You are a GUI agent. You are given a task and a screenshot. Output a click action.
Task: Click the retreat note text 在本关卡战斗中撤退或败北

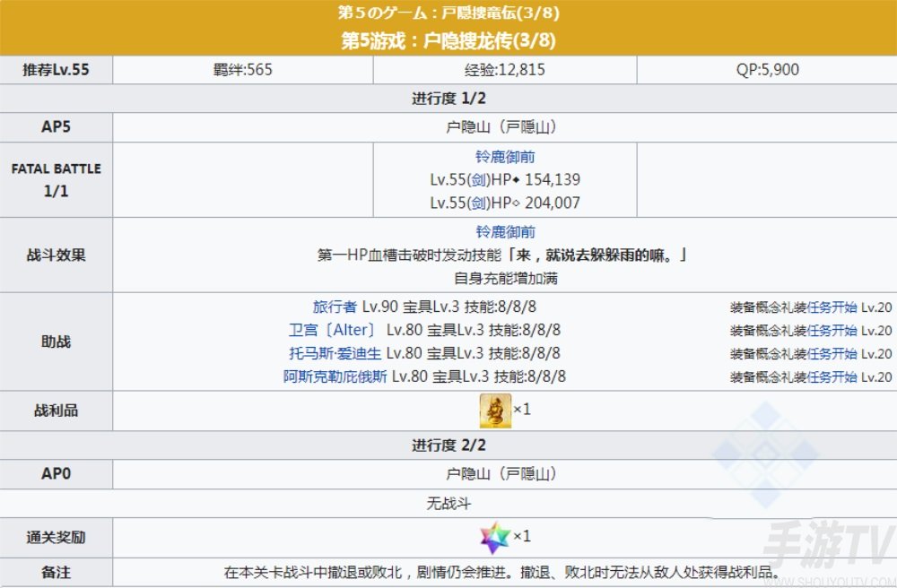313,573
